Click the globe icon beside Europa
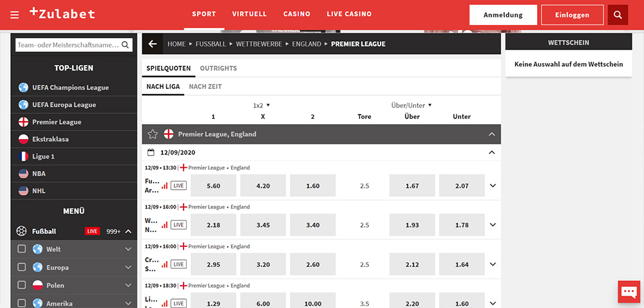The image size is (644, 308). coord(37,267)
